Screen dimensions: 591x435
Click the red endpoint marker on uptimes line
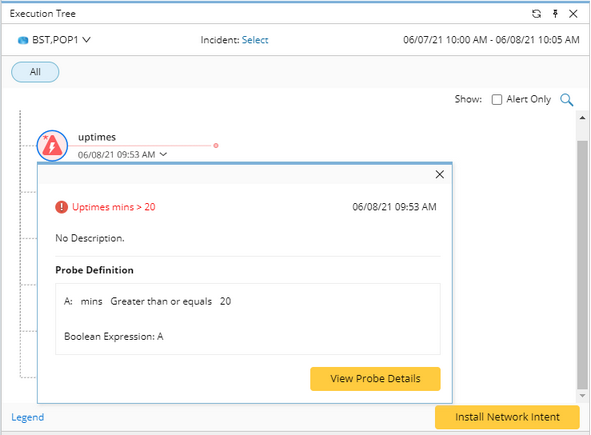[216, 146]
